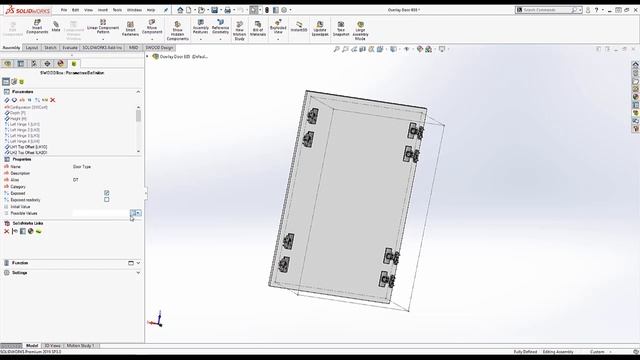Open the Bill of Materials tool
The width and height of the screenshot is (640, 360).
click(x=258, y=29)
